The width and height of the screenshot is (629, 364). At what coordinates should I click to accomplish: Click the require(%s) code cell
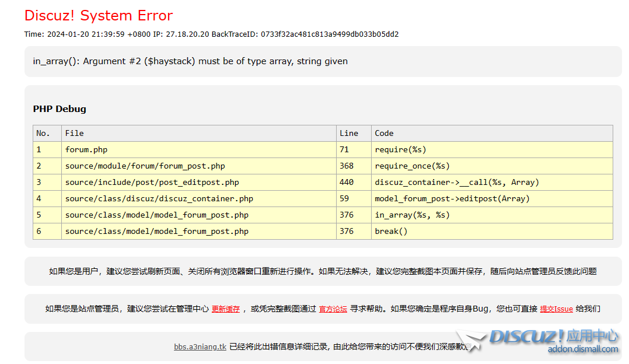tap(492, 149)
